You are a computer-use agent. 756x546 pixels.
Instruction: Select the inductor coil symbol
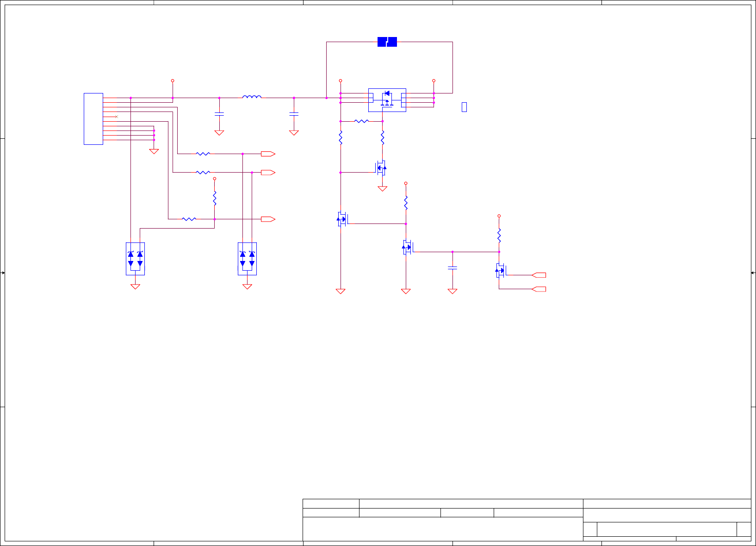click(252, 97)
